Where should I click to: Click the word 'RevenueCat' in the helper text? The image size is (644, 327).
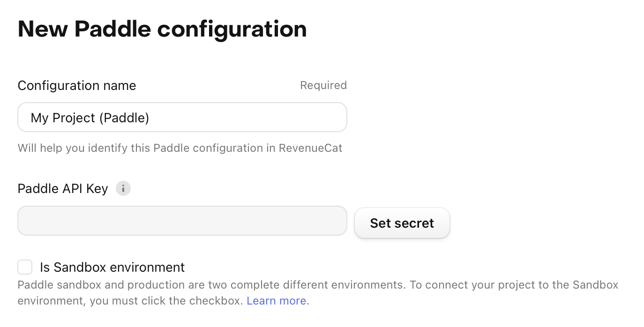pos(311,148)
